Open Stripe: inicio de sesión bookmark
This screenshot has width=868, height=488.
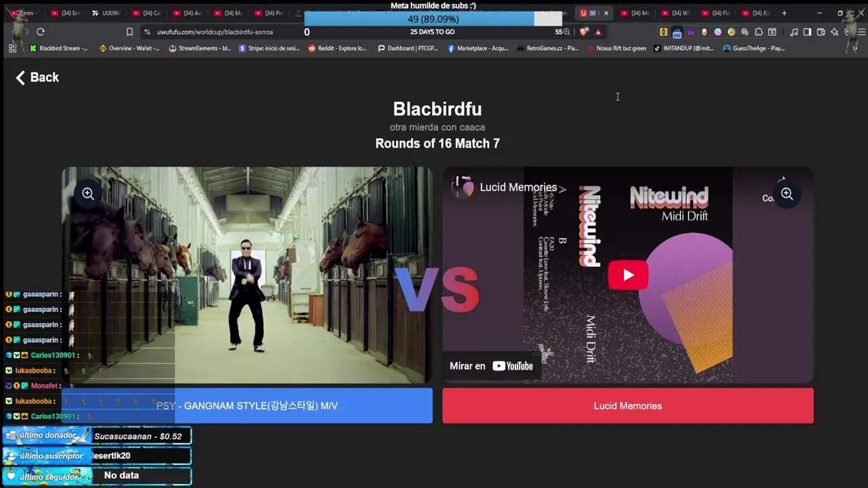[x=269, y=48]
